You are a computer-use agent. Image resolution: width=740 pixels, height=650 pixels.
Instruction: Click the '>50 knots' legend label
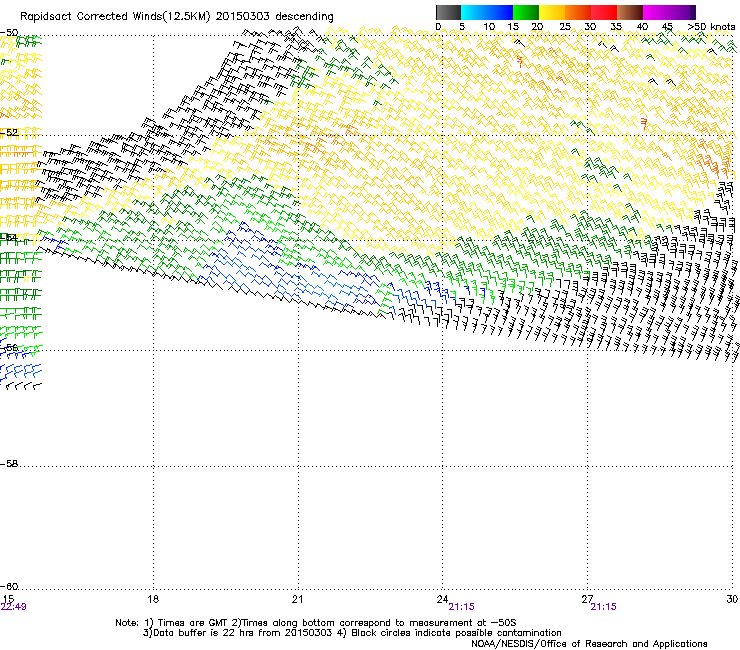click(x=711, y=27)
